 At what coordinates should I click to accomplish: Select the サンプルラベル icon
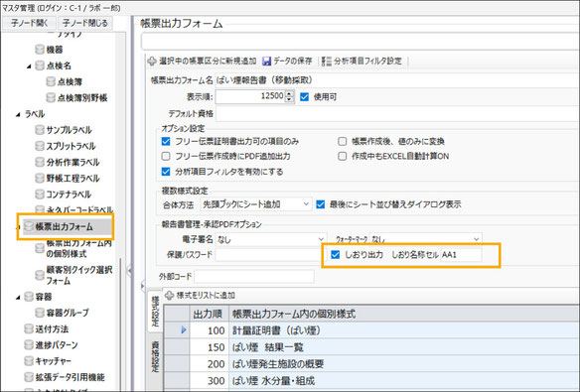coord(40,130)
